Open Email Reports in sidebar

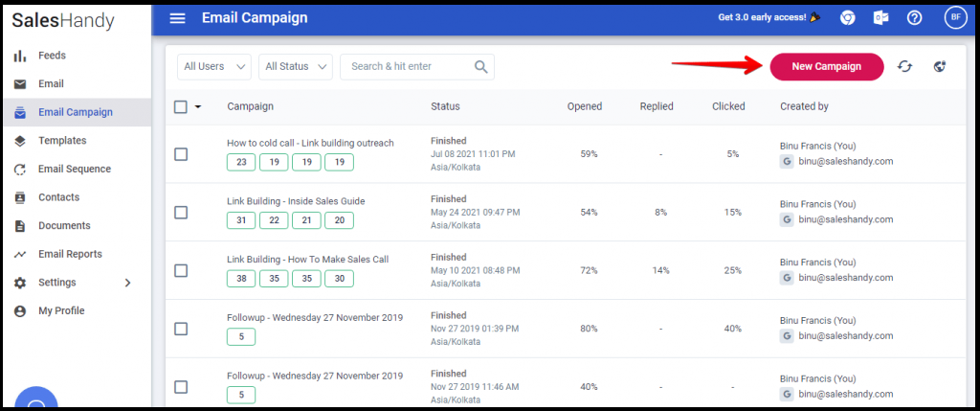click(x=70, y=254)
